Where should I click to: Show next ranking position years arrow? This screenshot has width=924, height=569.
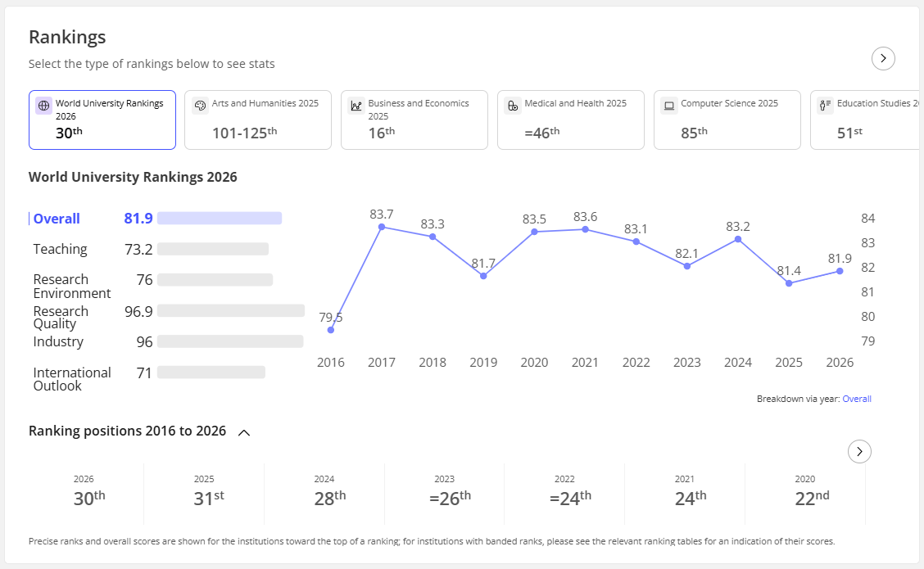pos(859,452)
